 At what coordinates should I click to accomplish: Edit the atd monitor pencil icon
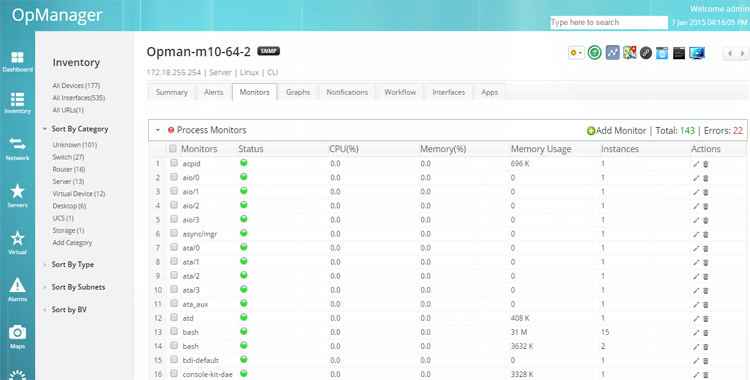point(696,318)
